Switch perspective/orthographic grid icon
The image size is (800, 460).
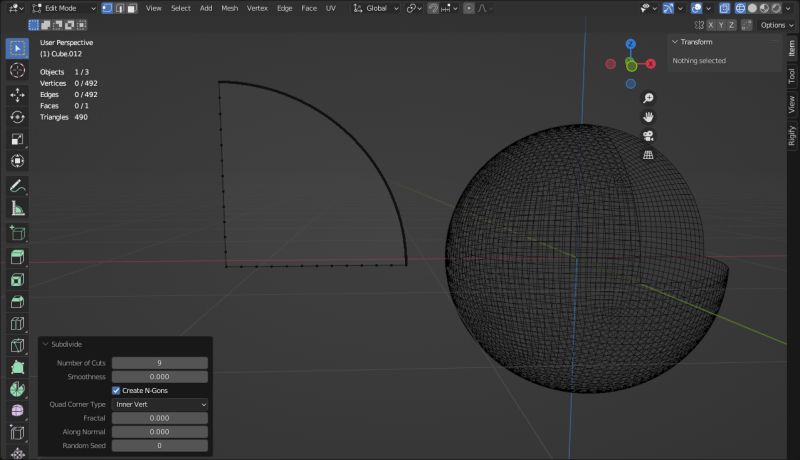point(648,155)
